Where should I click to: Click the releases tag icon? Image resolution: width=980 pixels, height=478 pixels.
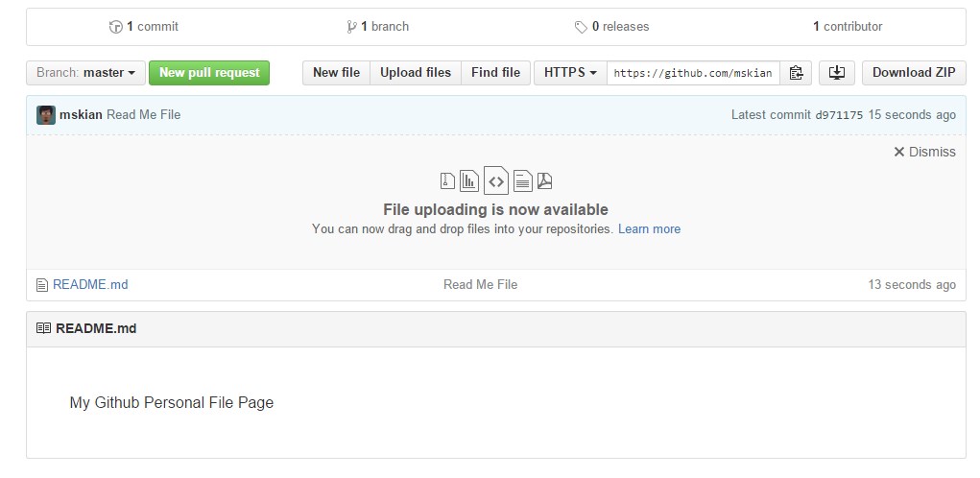click(581, 27)
